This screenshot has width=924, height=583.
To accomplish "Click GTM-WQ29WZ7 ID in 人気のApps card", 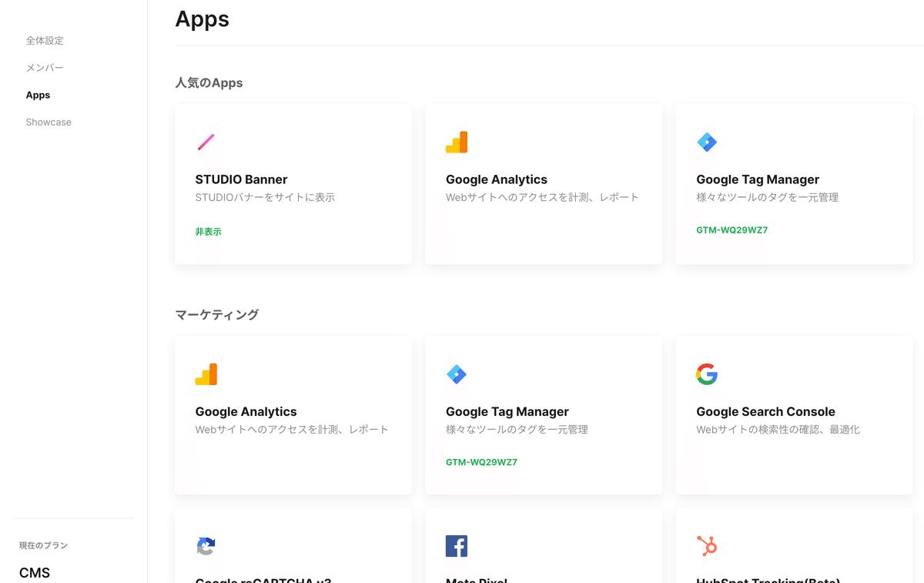I will point(731,230).
